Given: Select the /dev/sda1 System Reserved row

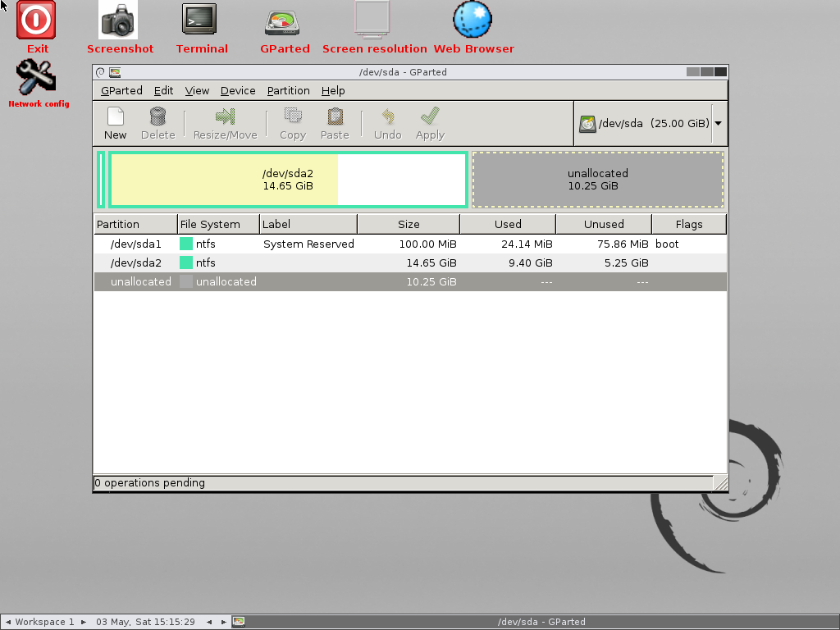Looking at the screenshot, I should tap(410, 244).
